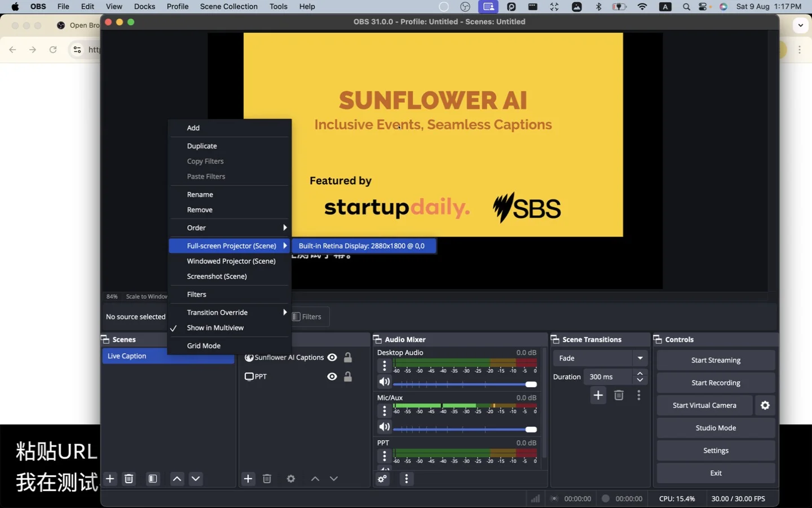Open Mic/Aux options three-dot icon

pos(385,411)
